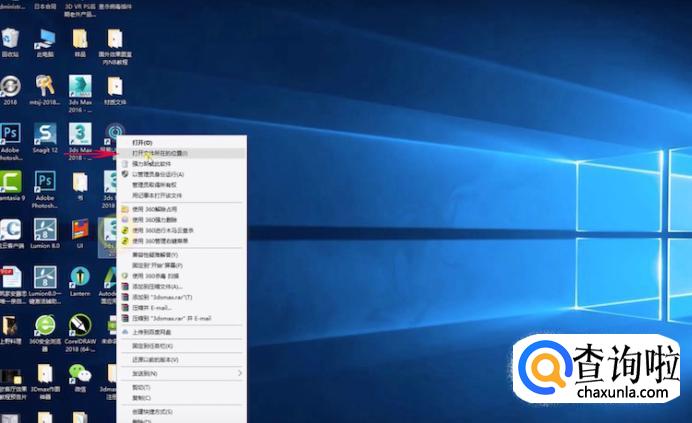This screenshot has width=692, height=423.
Task: Choose 使用 360解除占用 menu entry
Action: point(181,209)
